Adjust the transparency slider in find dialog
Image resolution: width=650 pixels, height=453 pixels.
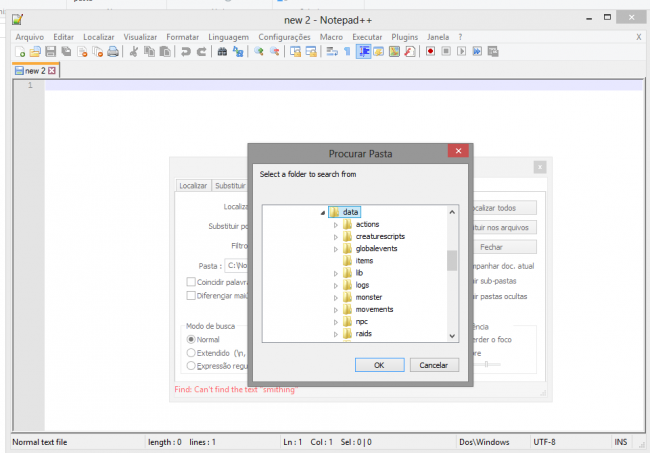coord(487,364)
